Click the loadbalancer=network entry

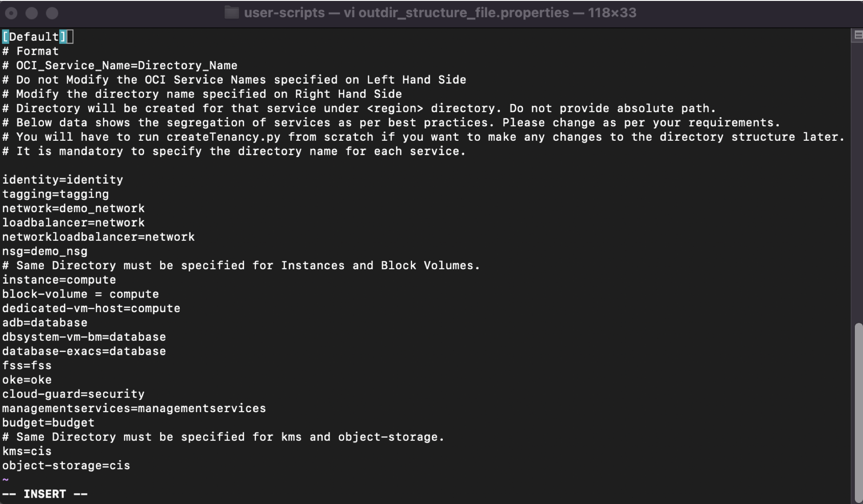[73, 223]
